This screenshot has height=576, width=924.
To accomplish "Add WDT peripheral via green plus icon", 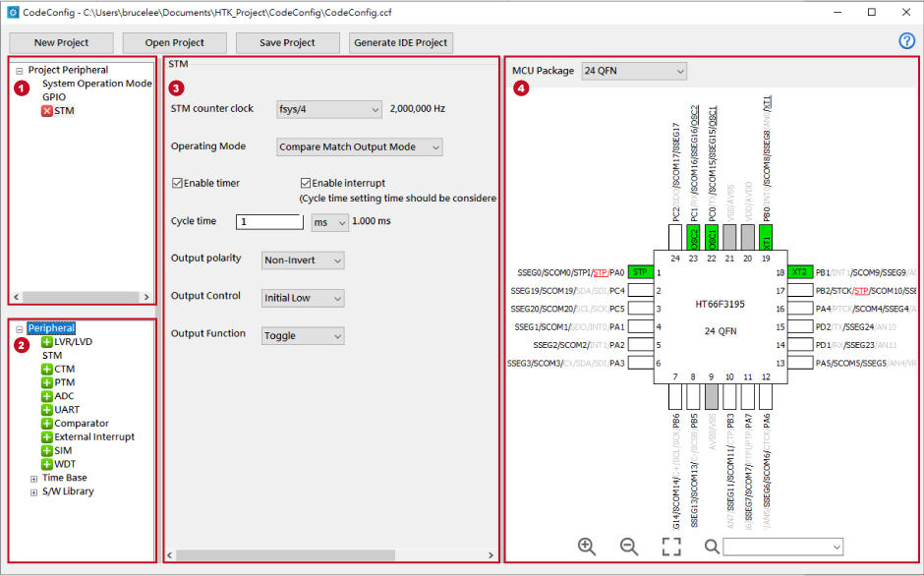I will coord(47,464).
